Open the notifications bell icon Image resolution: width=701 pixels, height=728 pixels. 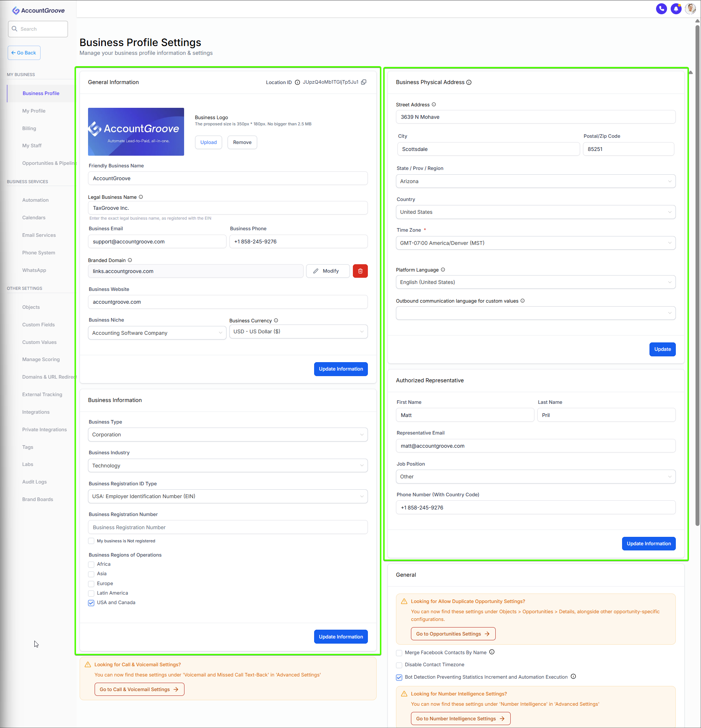pyautogui.click(x=676, y=9)
